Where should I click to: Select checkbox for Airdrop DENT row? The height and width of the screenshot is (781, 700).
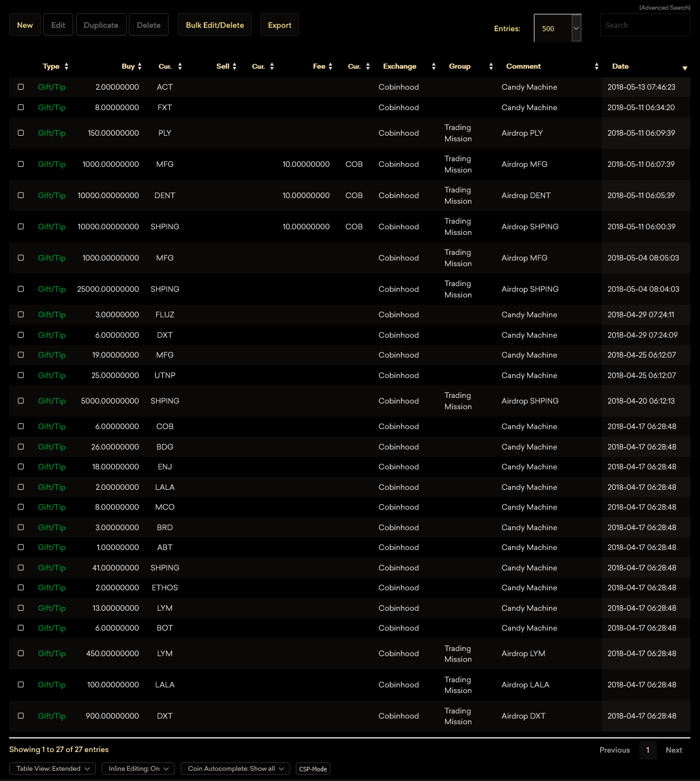point(21,195)
